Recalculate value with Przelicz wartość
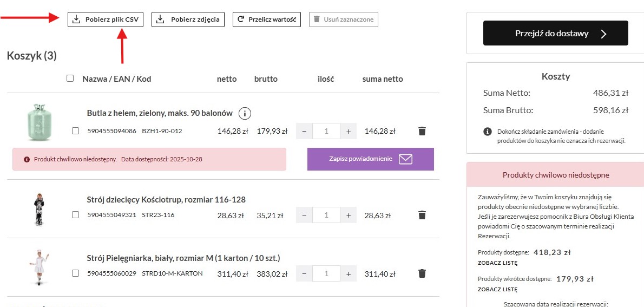Screen dimensions: 644x307 click(x=267, y=19)
